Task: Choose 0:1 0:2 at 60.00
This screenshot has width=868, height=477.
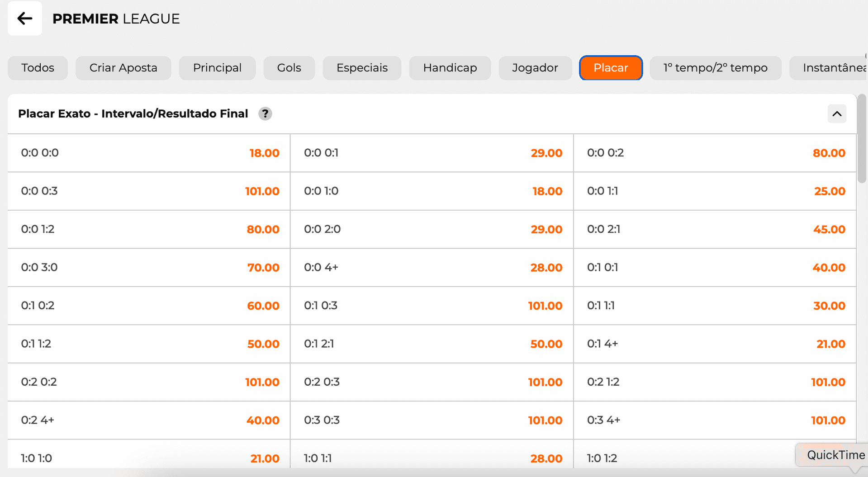Action: tap(149, 306)
